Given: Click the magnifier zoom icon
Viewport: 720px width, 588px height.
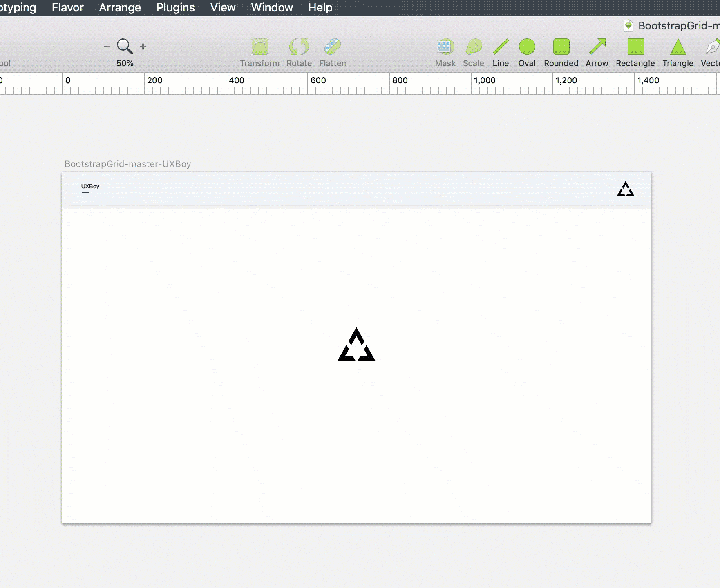Looking at the screenshot, I should (x=125, y=47).
